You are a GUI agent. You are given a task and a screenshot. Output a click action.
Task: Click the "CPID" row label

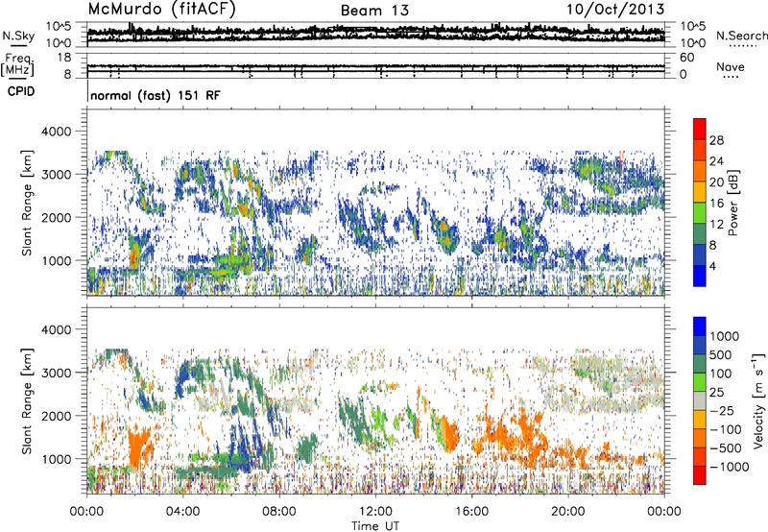(21, 91)
